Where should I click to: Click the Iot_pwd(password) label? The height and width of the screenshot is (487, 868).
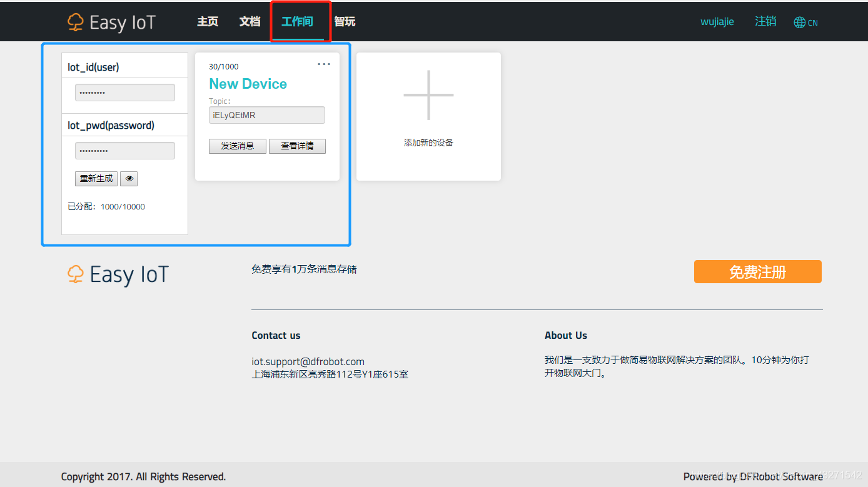tap(111, 126)
